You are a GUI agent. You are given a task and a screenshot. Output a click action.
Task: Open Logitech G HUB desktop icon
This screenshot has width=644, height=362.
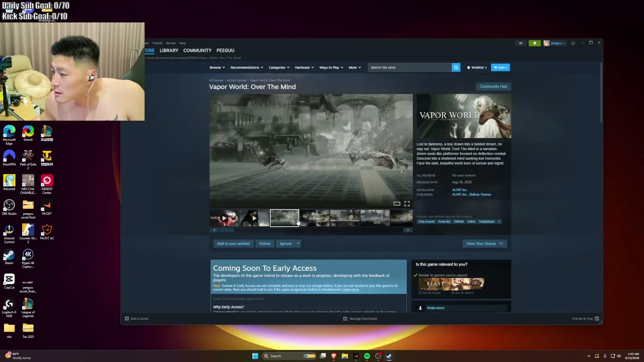click(x=9, y=308)
